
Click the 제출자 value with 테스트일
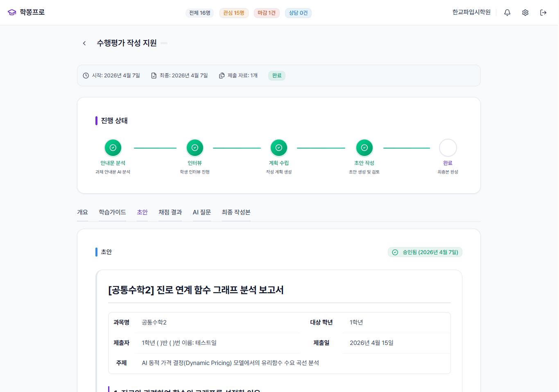point(179,343)
